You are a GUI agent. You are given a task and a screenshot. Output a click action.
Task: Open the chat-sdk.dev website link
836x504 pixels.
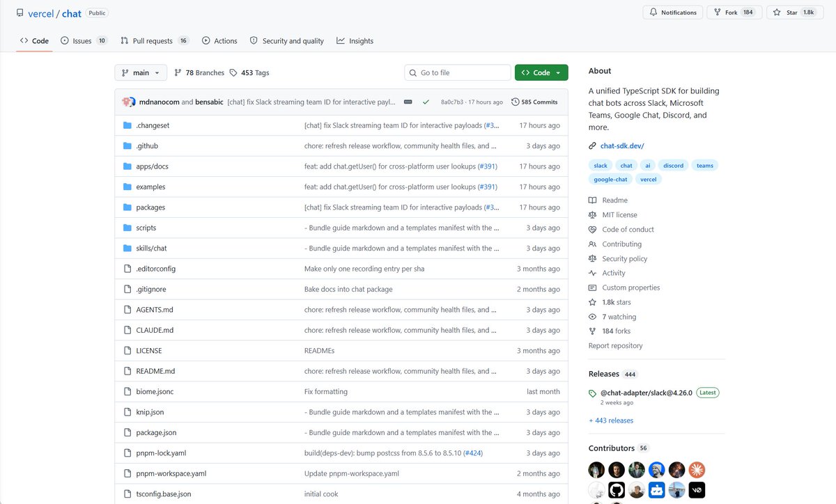coord(622,146)
